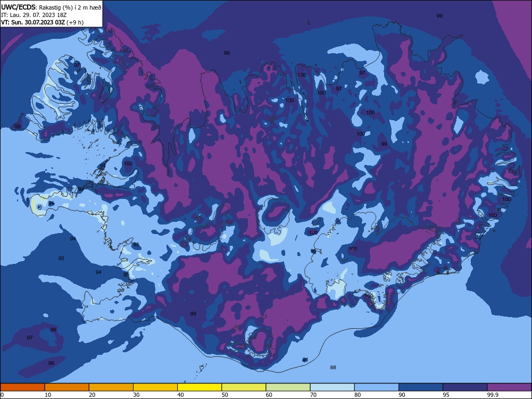Select the medium blue 90–95 legend swatch

(x=421, y=387)
